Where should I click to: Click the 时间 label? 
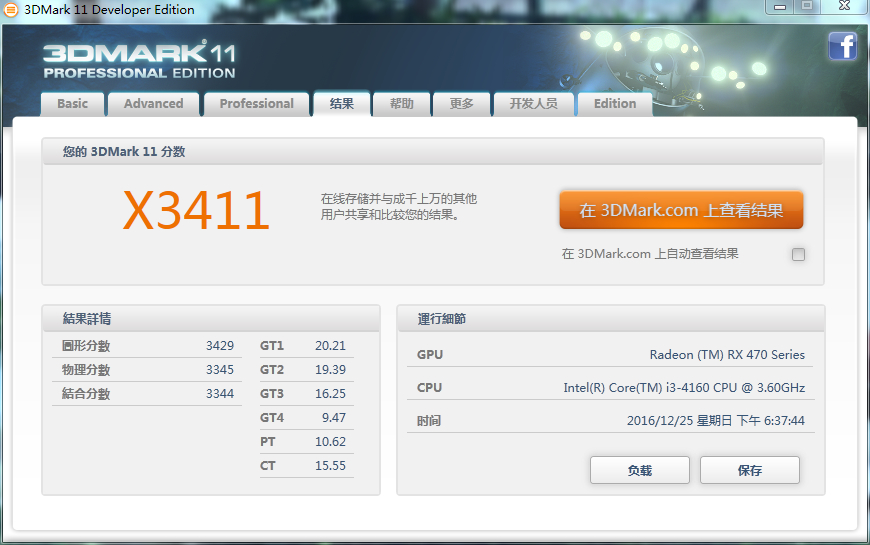[x=429, y=421]
